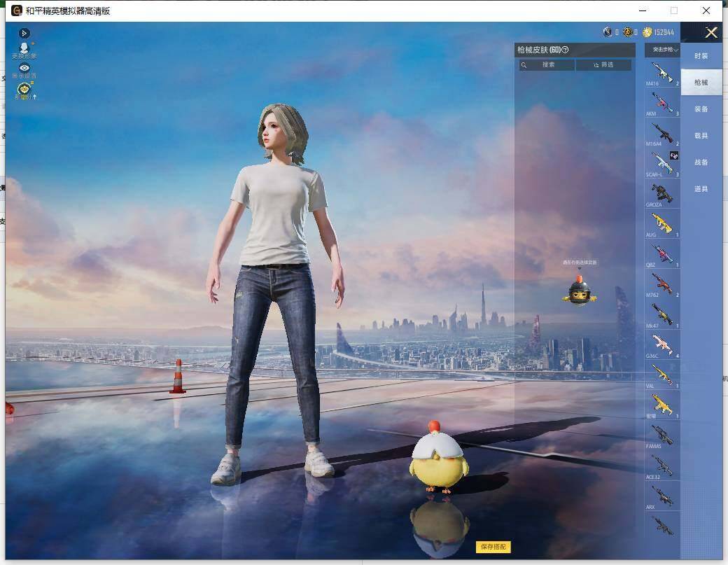Open the 载具 vehicles tab
Viewport: 728px width, 565px height.
pyautogui.click(x=701, y=136)
